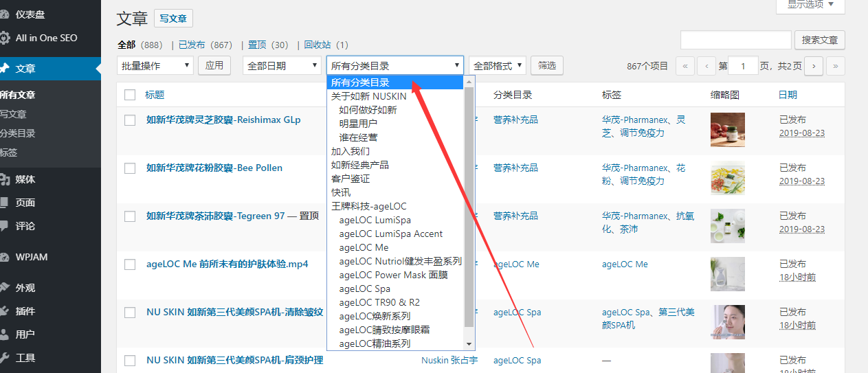Click the 文章 pushpin icon in sidebar

pyautogui.click(x=4, y=69)
